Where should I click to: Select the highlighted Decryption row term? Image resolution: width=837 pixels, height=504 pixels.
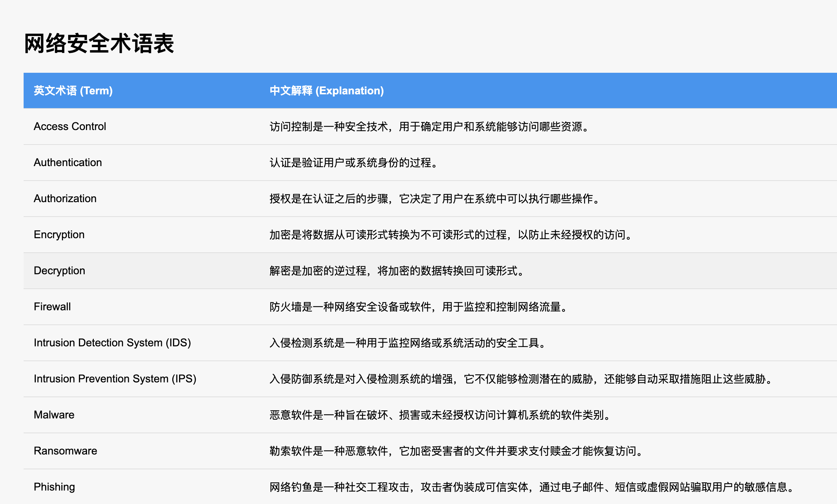(x=59, y=271)
